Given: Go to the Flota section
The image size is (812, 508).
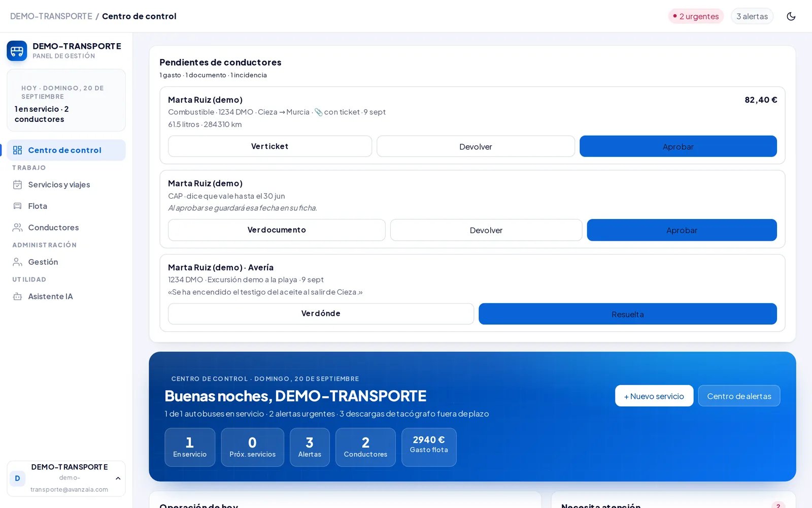Looking at the screenshot, I should pos(66,206).
